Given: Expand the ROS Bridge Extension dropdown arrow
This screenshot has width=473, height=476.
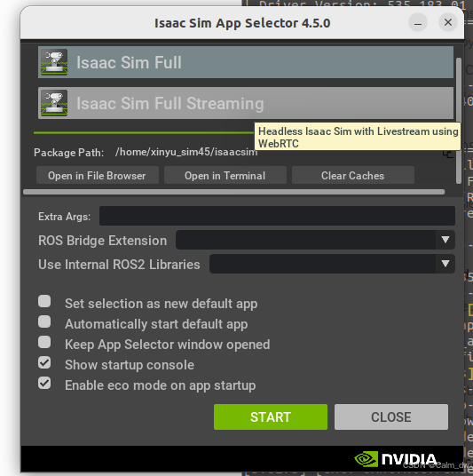Looking at the screenshot, I should (x=445, y=240).
